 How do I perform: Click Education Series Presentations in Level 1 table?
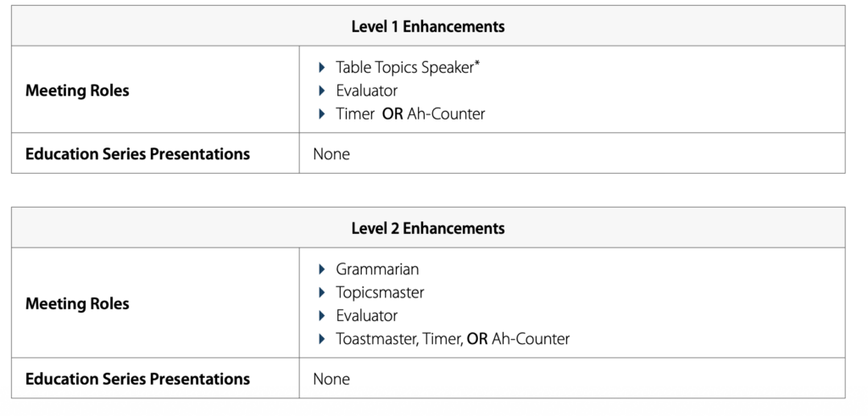[137, 154]
